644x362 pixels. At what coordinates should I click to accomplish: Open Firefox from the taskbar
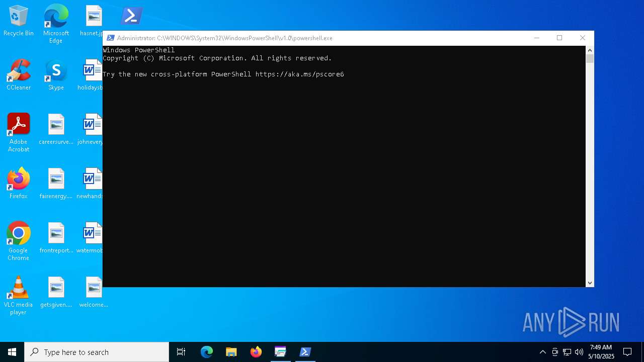256,352
